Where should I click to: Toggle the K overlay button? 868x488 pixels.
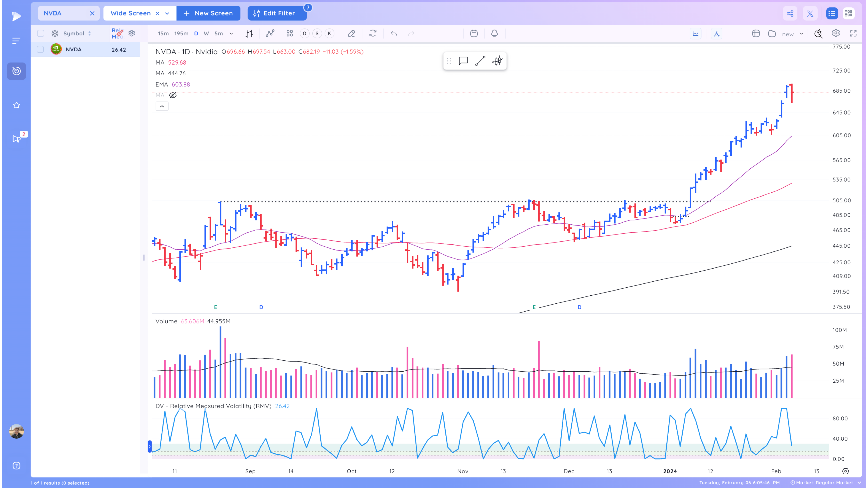[329, 33]
